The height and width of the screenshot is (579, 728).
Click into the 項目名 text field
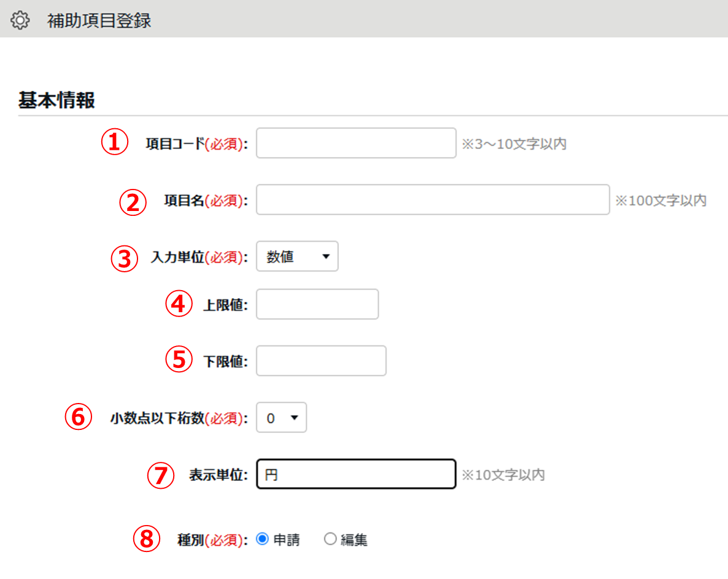433,199
